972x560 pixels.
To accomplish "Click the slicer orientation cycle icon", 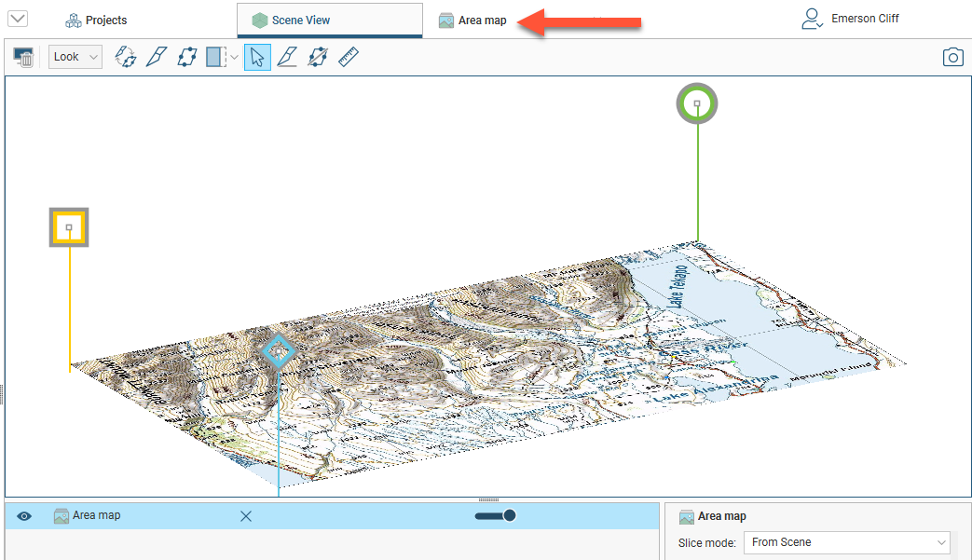I will click(125, 57).
